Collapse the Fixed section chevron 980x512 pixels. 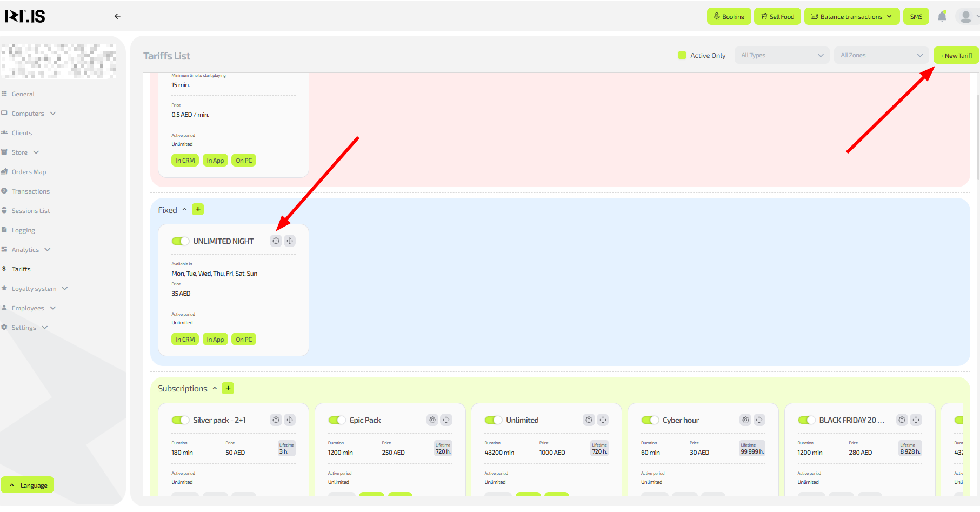[184, 210]
